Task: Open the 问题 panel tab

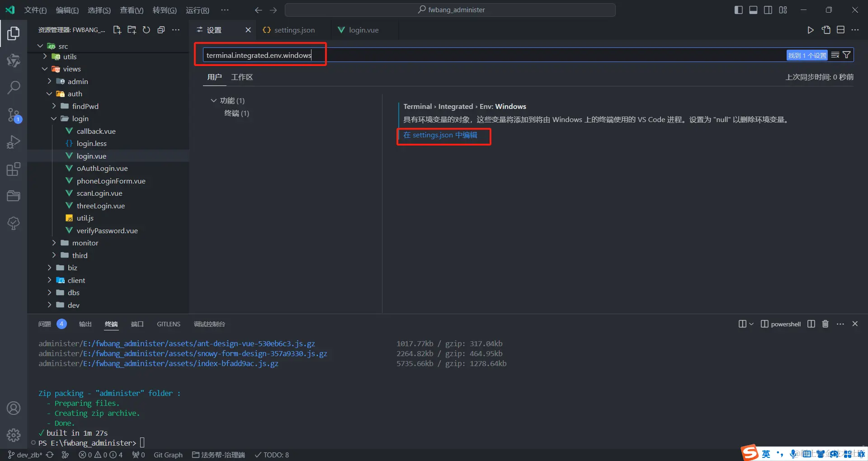Action: 45,324
